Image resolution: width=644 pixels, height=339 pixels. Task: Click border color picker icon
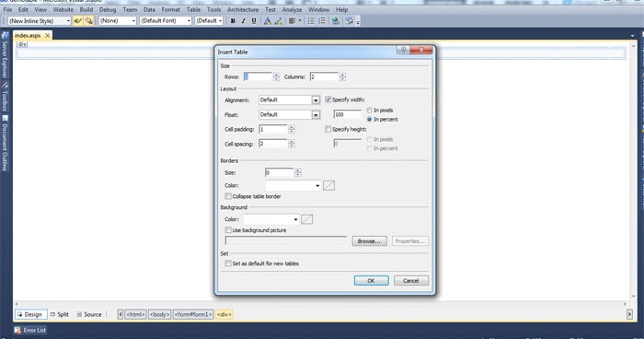pos(328,185)
